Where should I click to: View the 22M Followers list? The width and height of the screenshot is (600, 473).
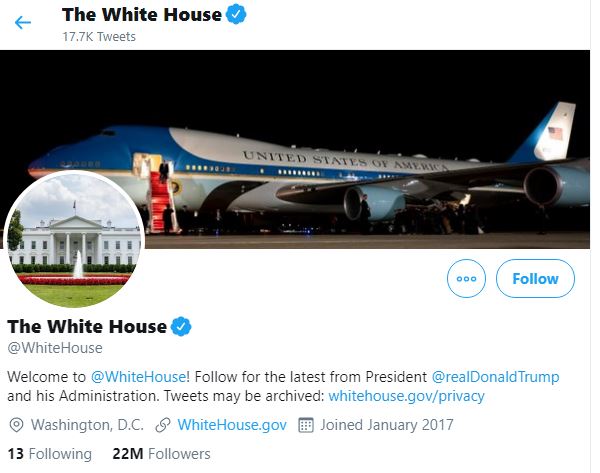pyautogui.click(x=162, y=454)
